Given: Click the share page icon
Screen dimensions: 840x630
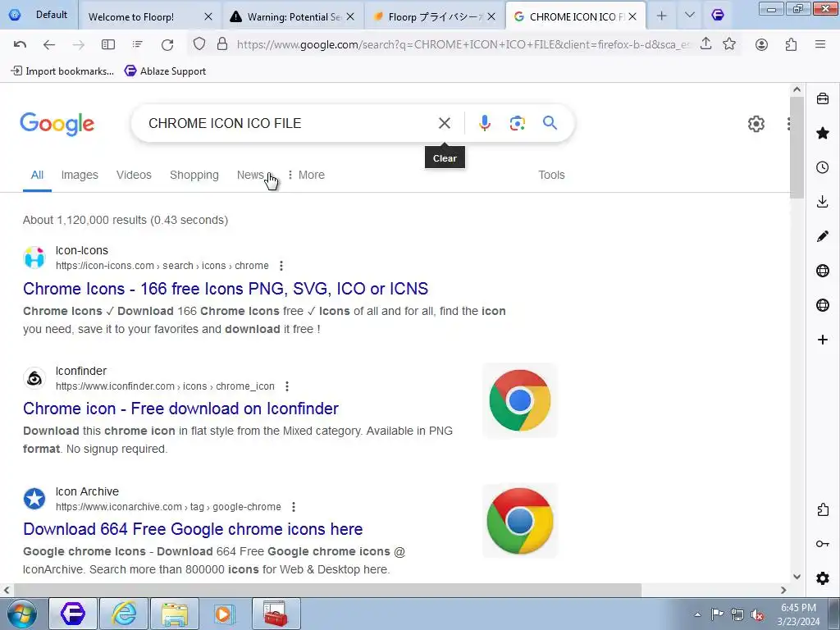Looking at the screenshot, I should (x=706, y=44).
